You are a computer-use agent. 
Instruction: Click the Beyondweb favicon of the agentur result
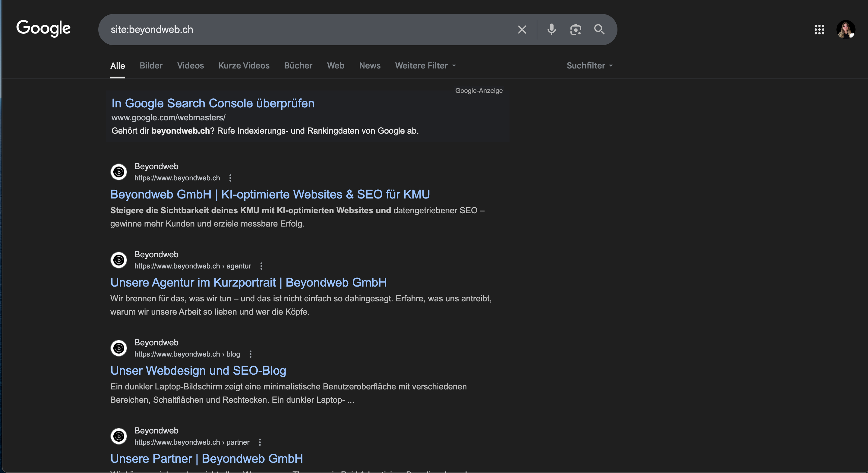coord(118,260)
